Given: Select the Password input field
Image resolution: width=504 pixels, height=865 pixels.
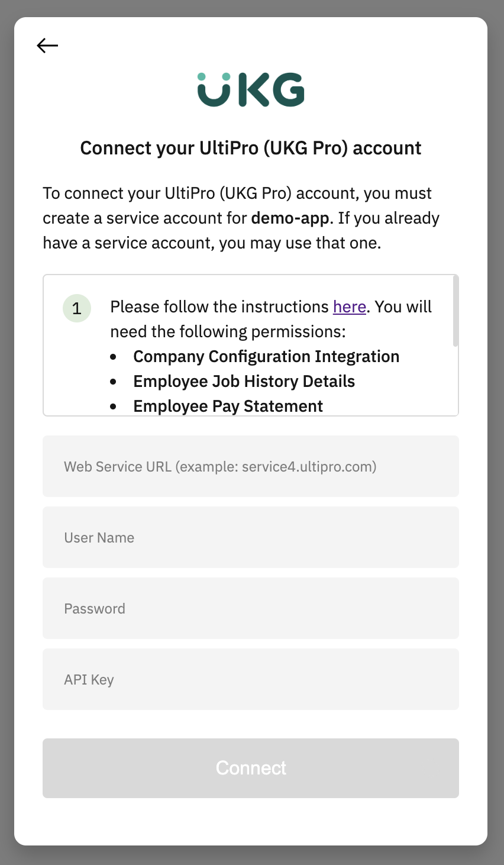Looking at the screenshot, I should pos(251,608).
